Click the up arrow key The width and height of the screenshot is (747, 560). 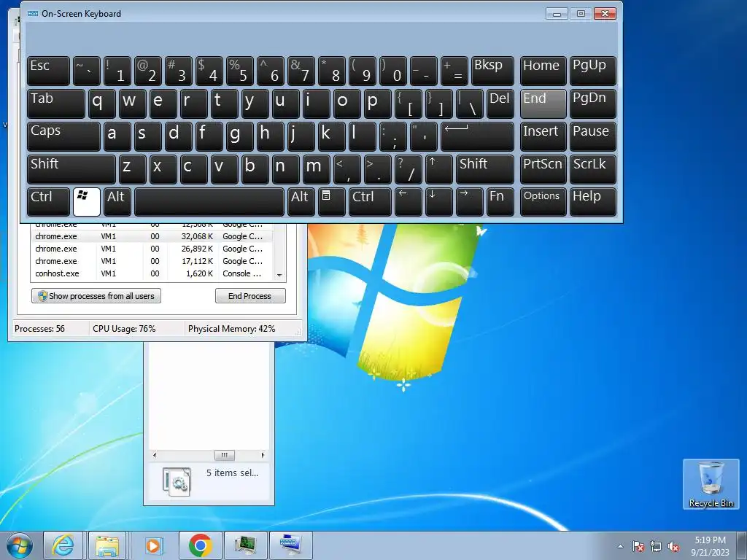[438, 169]
